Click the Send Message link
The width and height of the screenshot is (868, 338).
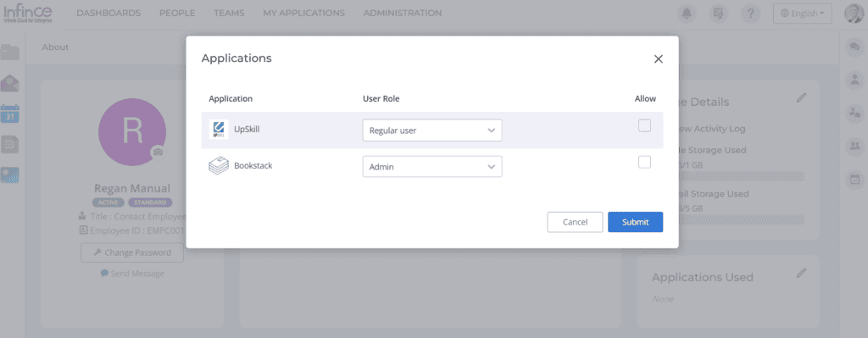click(132, 274)
